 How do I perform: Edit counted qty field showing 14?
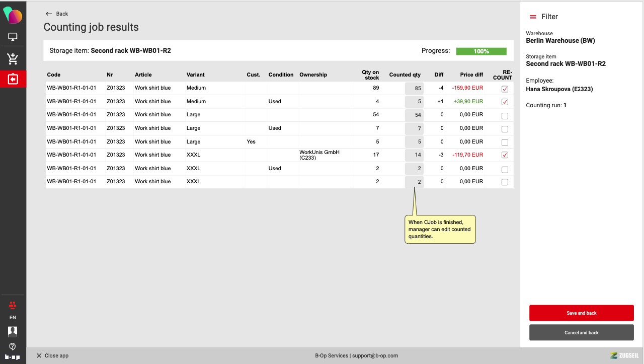click(414, 155)
